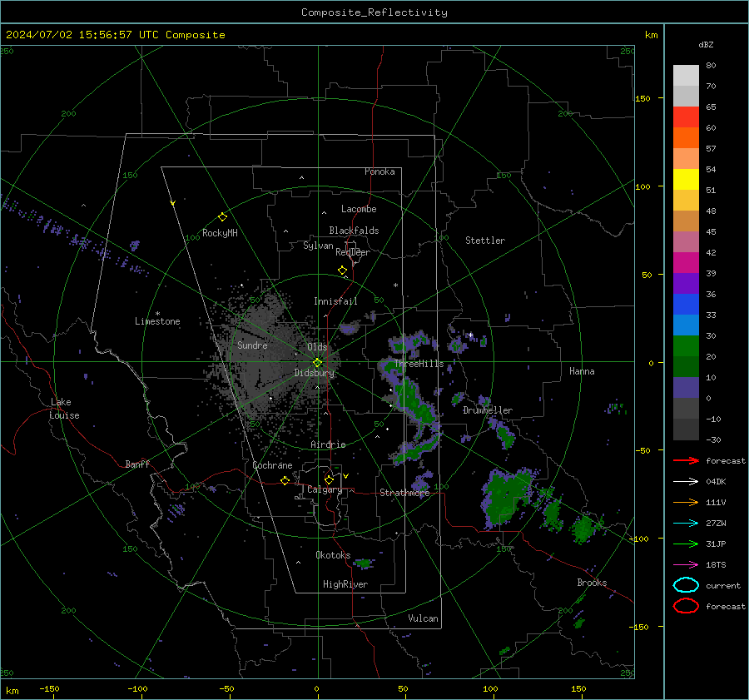Click the Ponoka label
The image size is (749, 700).
[379, 171]
